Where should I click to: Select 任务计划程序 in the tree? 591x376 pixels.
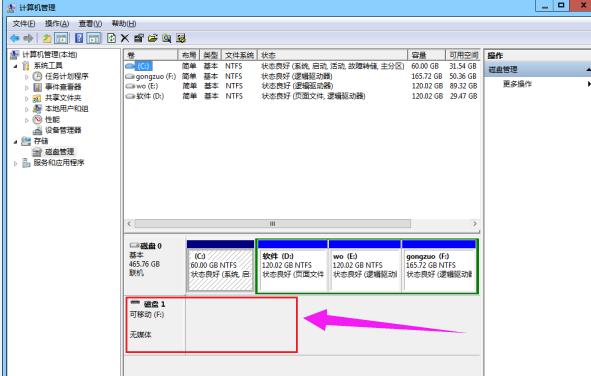66,76
